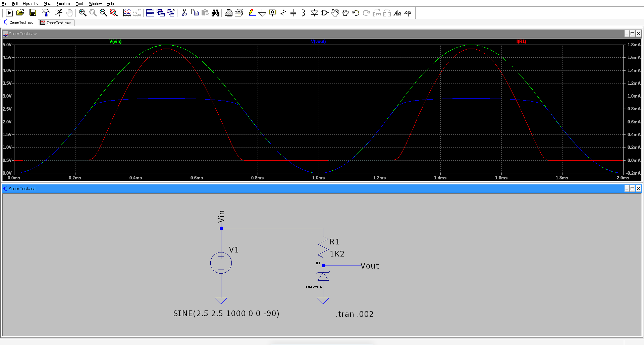644x345 pixels.
Task: Click the Zoom to Fit icon
Action: (114, 13)
